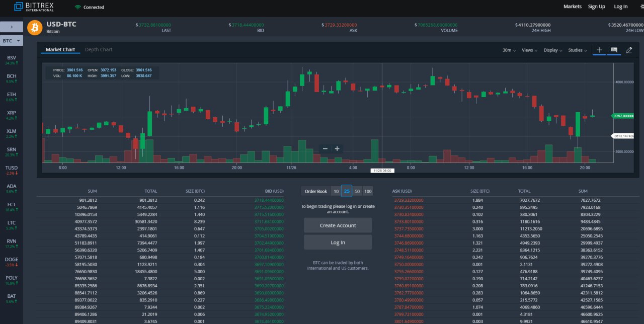Screen dimensions: 644x324
Task: Select ADA market in sidebar
Action: [x=12, y=189]
